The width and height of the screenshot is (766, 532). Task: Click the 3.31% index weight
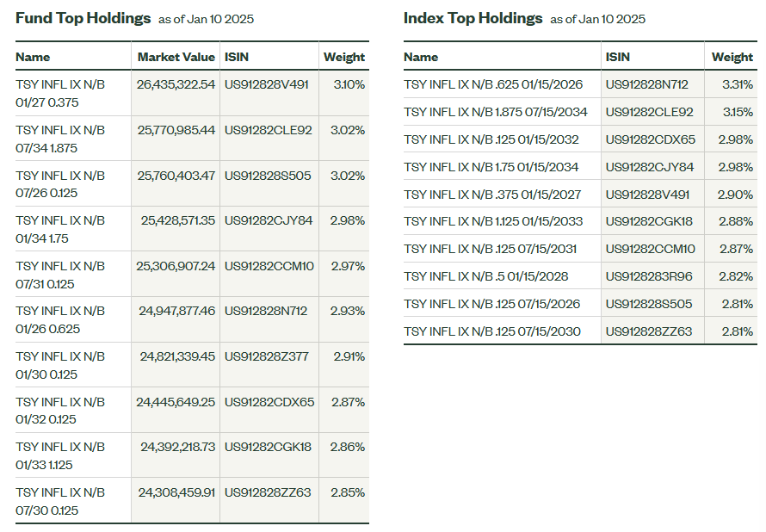click(x=738, y=84)
